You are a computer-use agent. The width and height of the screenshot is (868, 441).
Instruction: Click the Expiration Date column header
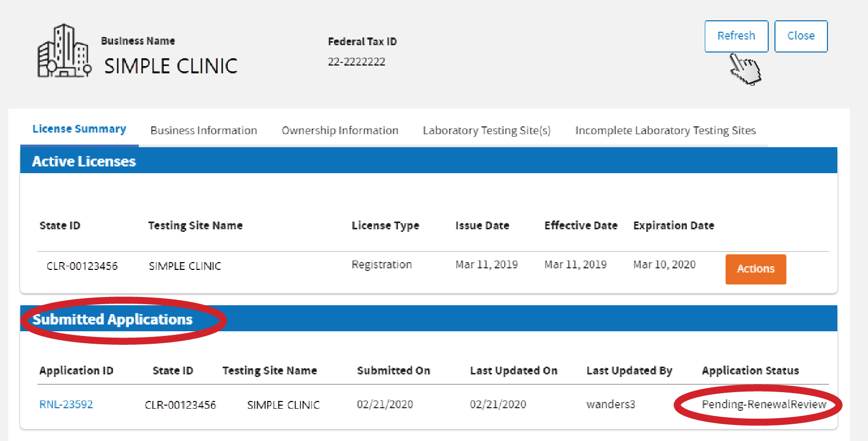673,226
